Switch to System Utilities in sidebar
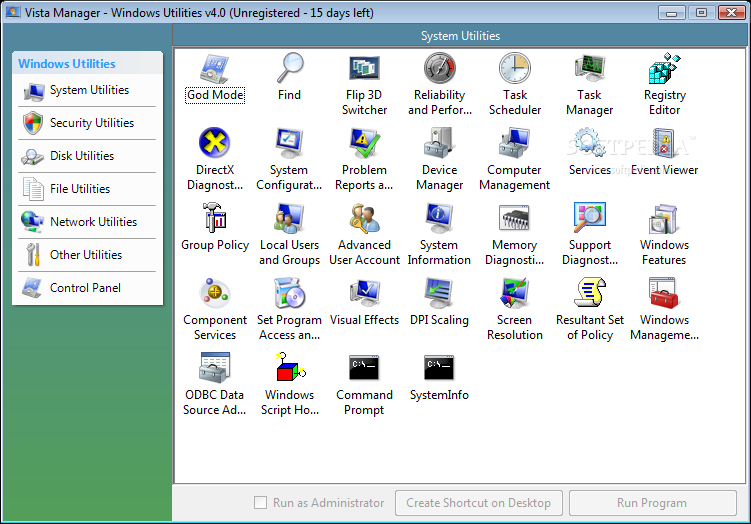Viewport: 751px width, 524px height. tap(87, 90)
